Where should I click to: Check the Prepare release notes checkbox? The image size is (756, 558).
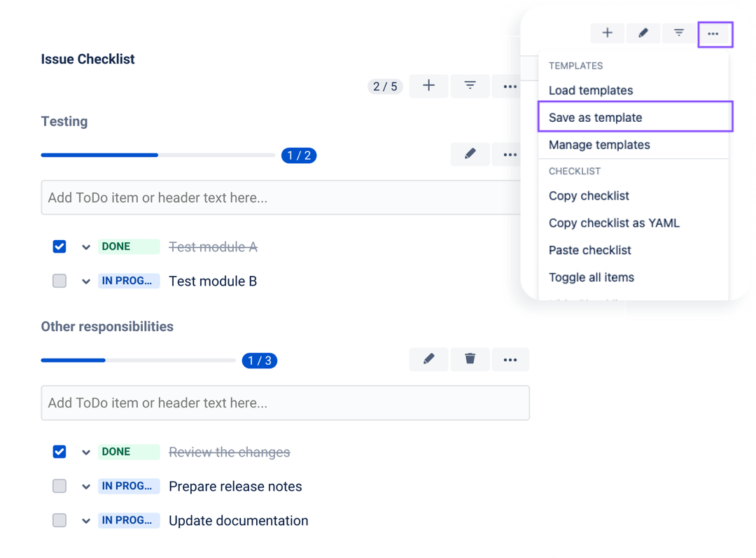pyautogui.click(x=59, y=486)
